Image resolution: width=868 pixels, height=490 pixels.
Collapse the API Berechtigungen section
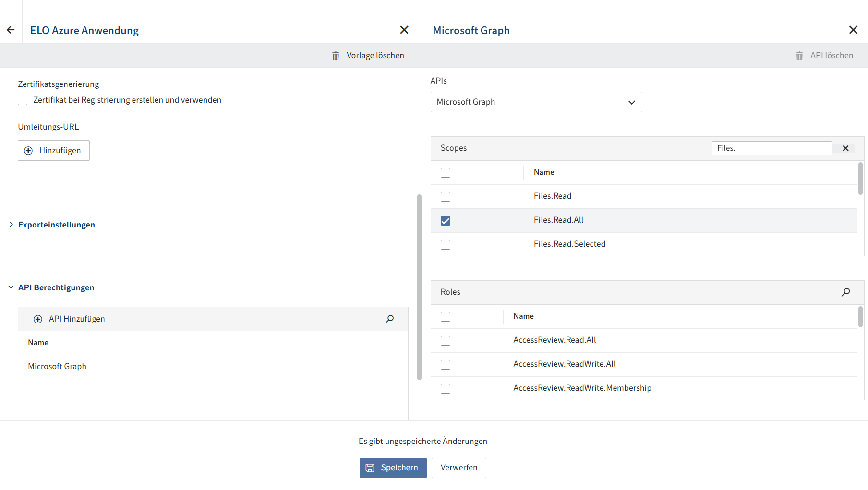point(51,287)
